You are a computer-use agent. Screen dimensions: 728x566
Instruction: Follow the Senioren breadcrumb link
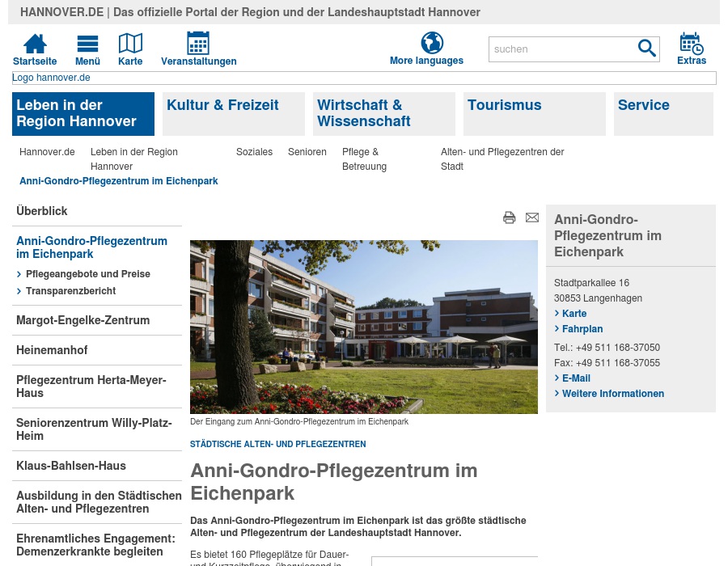click(x=307, y=152)
